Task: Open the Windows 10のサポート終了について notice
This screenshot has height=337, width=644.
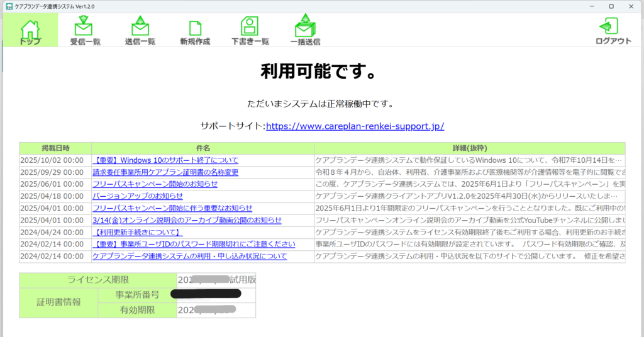Action: (x=165, y=160)
